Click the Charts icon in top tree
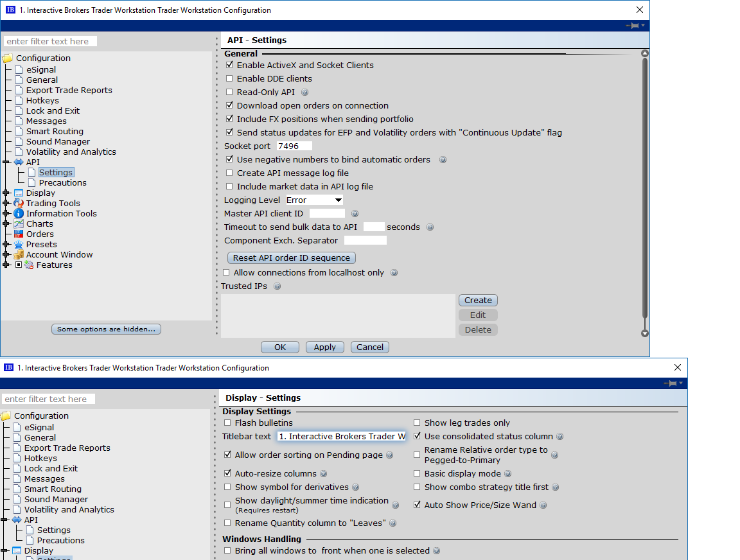This screenshot has width=740, height=560. click(x=19, y=223)
